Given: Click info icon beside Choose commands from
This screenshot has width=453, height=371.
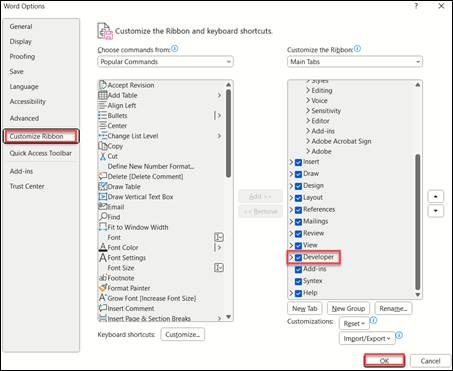Looking at the screenshot, I should [174, 49].
